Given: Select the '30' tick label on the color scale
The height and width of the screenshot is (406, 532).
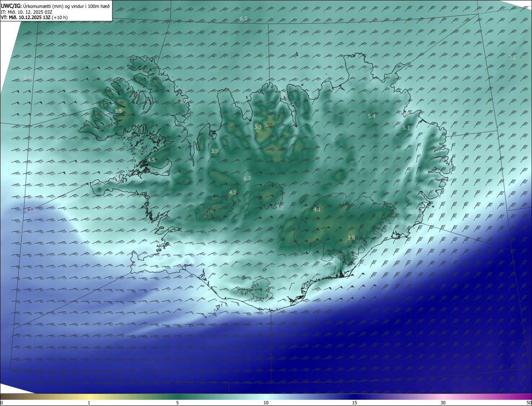Looking at the screenshot, I should (443, 403).
